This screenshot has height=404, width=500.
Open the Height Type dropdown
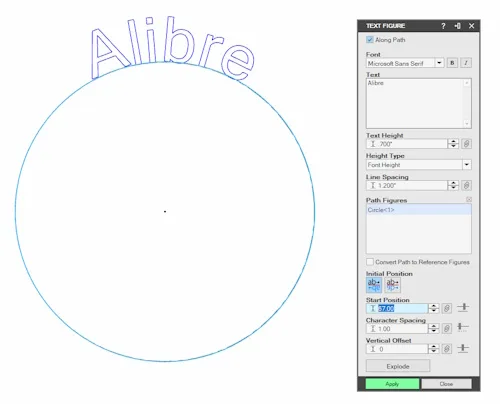[466, 165]
